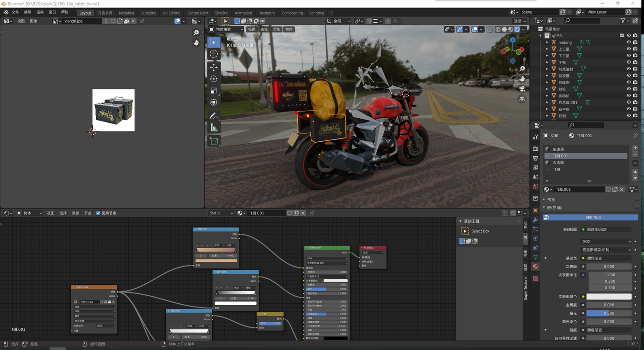Open the 物体模式 object mode dropdown

226,29
